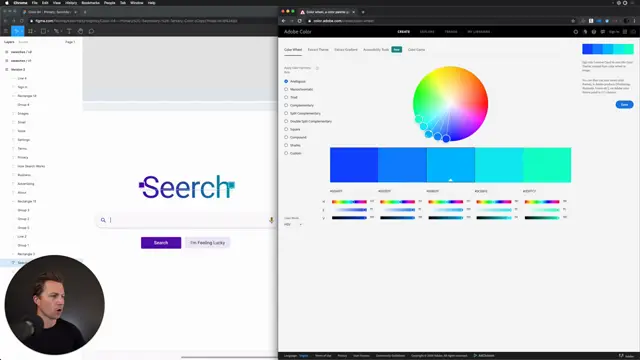The width and height of the screenshot is (640, 360).
Task: Select Complementary harmony rule
Action: pos(299,105)
